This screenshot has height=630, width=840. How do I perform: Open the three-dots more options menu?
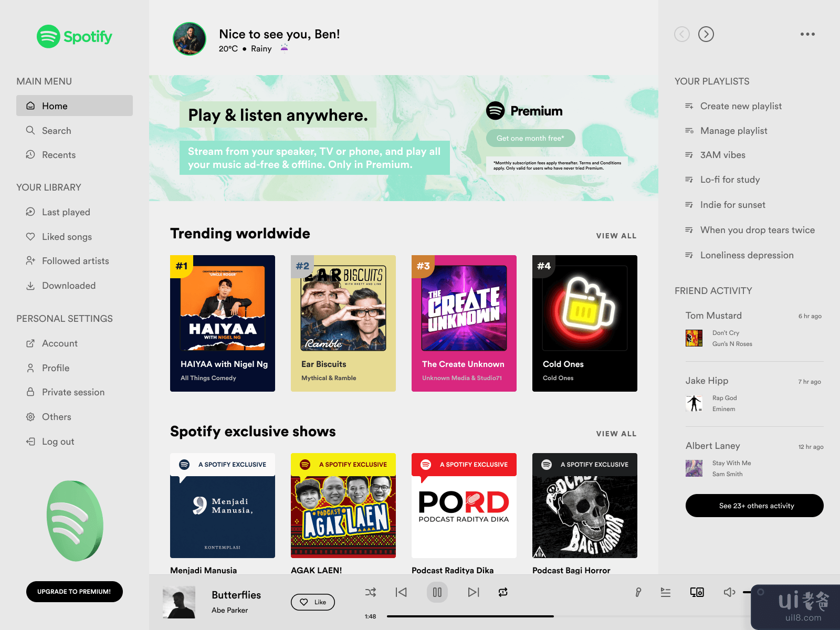807,34
